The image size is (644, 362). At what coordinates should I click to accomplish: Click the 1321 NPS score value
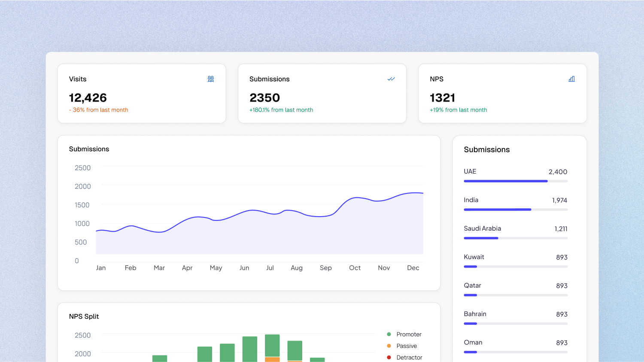coord(442,98)
